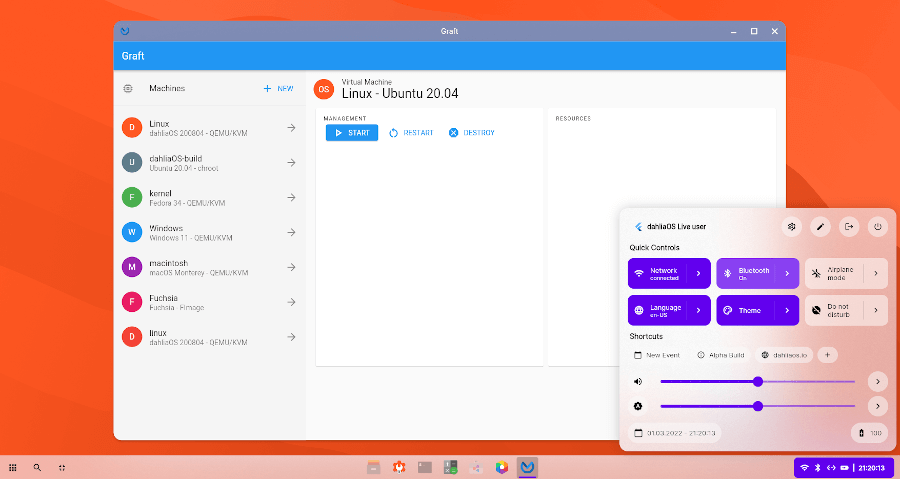Image resolution: width=900 pixels, height=479 pixels.
Task: Click the volume slider handle
Action: (758, 381)
